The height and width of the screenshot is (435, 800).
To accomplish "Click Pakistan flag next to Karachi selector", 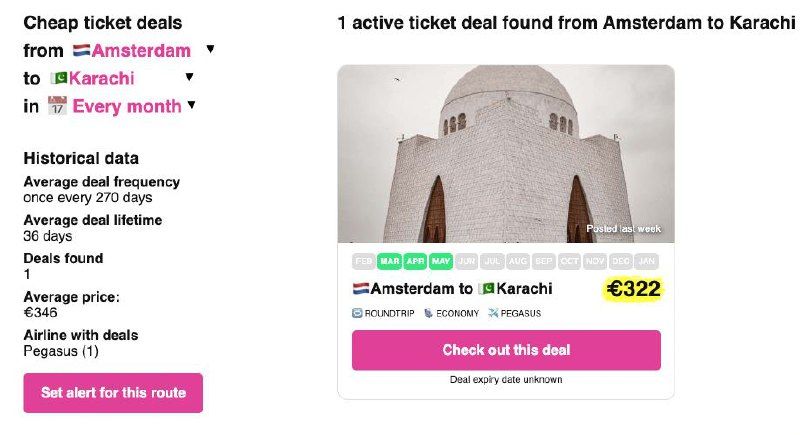I will (58, 79).
